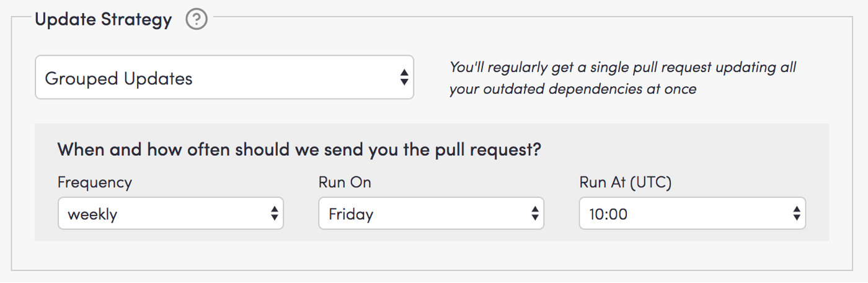Click the '10:00' selected value text
This screenshot has height=283, width=868.
point(608,215)
